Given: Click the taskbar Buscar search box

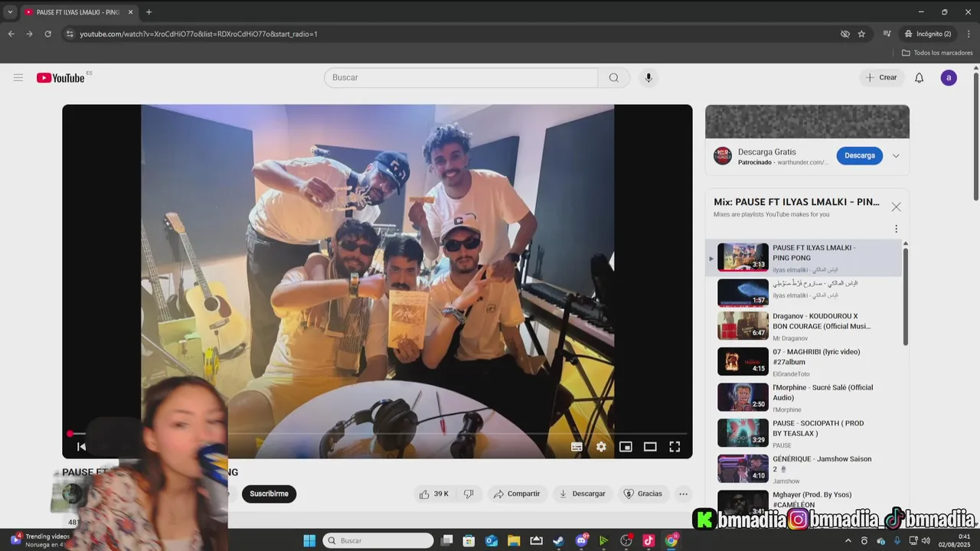Looking at the screenshot, I should [x=378, y=540].
